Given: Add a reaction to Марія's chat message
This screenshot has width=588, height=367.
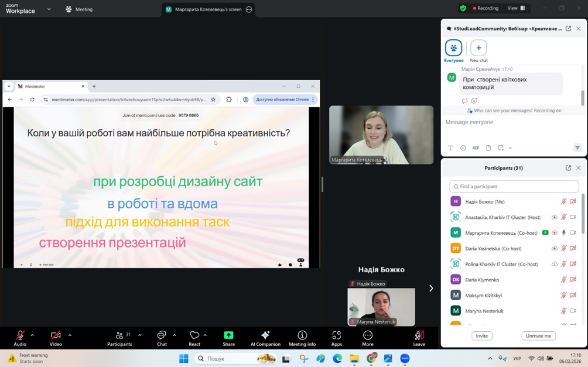Looking at the screenshot, I should tap(474, 101).
